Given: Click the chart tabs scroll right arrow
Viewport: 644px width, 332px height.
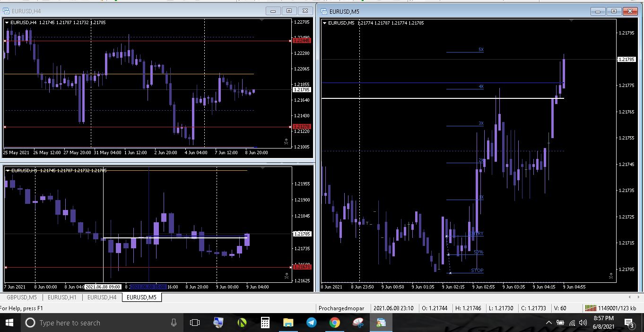Looking at the screenshot, I should [638, 297].
